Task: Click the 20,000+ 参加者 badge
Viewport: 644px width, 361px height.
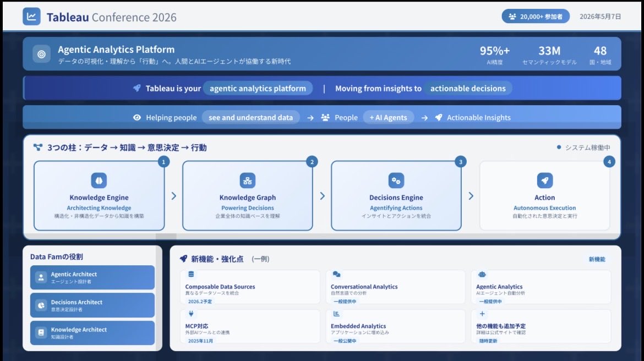Action: click(x=536, y=17)
